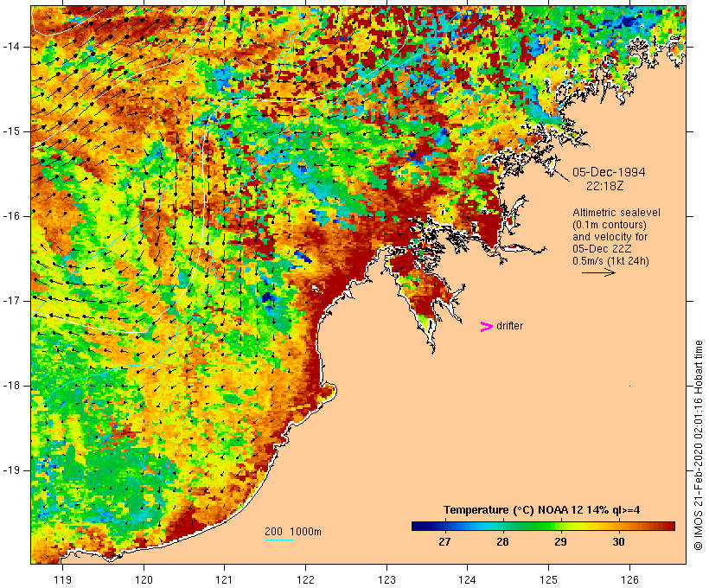Click the colorbar tick label 28
Viewport: 709px width, 588px height.
click(x=503, y=542)
